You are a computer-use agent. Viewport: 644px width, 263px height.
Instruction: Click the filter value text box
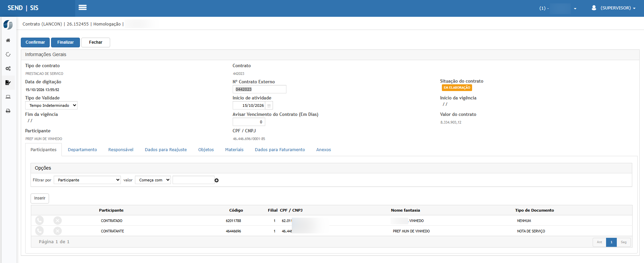(193, 180)
